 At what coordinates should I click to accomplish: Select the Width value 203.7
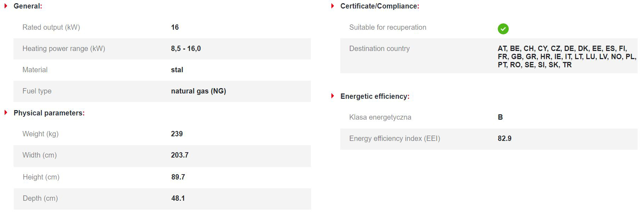coord(179,155)
